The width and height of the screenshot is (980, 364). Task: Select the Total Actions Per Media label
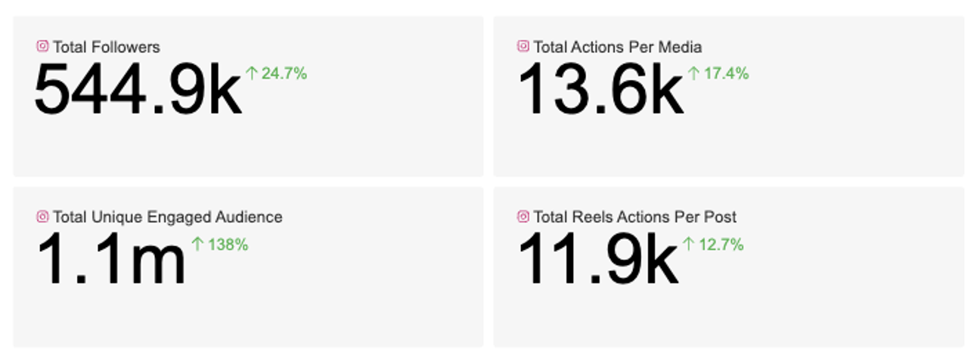tap(618, 47)
